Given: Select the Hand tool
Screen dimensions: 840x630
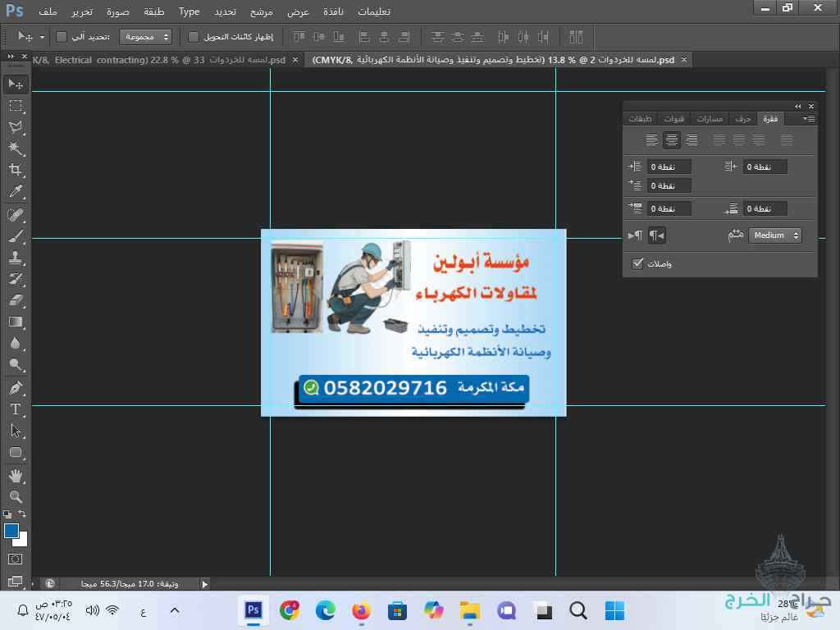Looking at the screenshot, I should coord(16,475).
